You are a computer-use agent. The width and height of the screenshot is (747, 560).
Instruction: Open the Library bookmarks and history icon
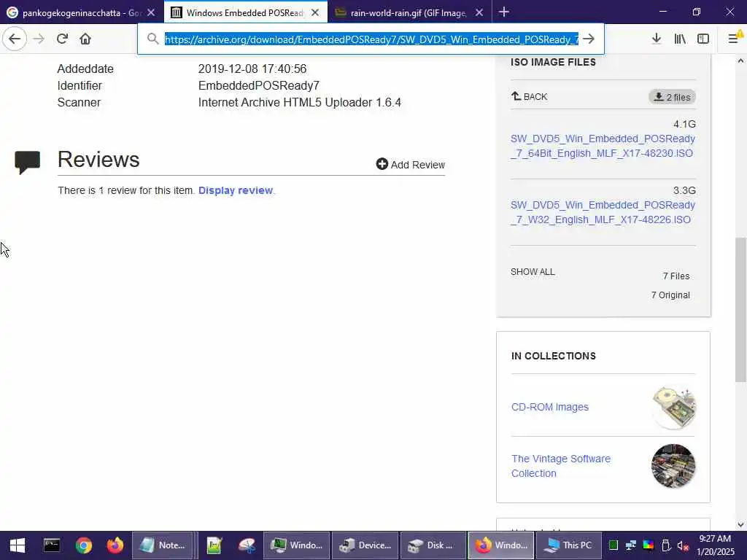click(x=680, y=39)
